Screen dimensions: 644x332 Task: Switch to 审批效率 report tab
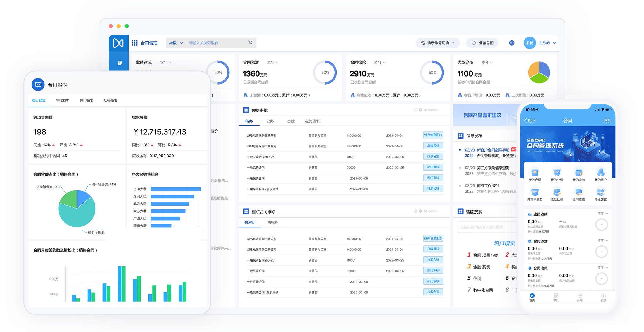tap(63, 100)
